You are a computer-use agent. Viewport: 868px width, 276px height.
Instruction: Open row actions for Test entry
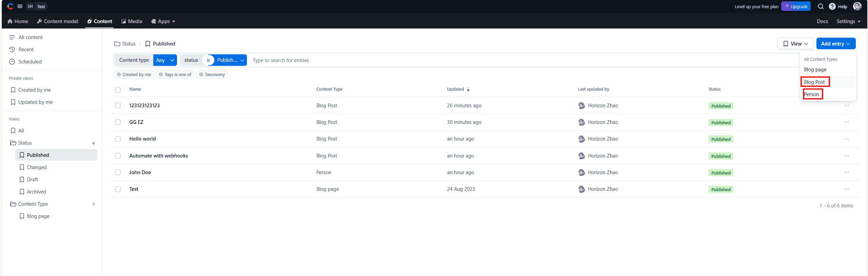(x=847, y=189)
